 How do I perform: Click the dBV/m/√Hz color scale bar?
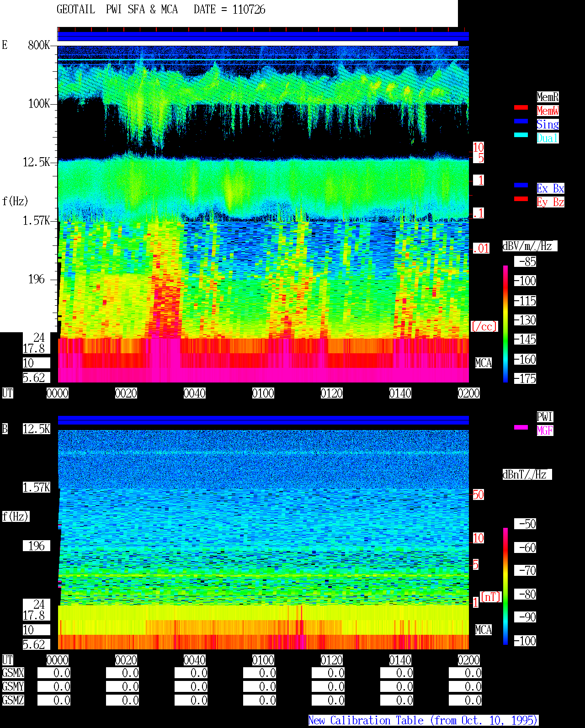pyautogui.click(x=505, y=324)
